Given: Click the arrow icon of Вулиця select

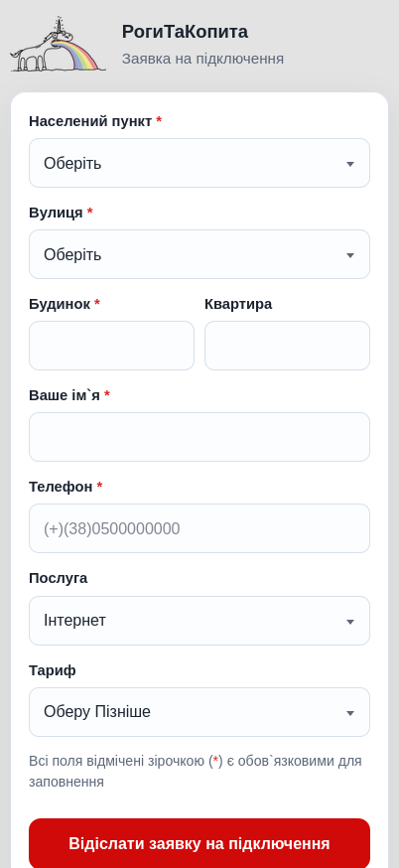Looking at the screenshot, I should point(349,255).
